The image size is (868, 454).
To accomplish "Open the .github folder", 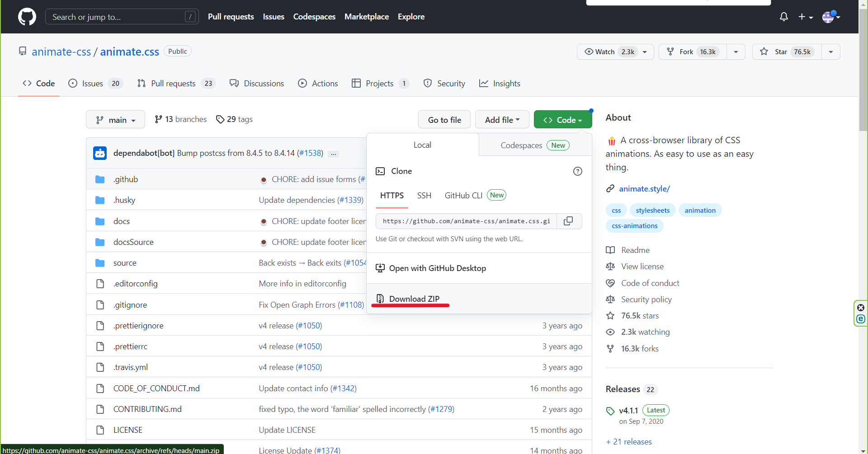I will [x=126, y=179].
